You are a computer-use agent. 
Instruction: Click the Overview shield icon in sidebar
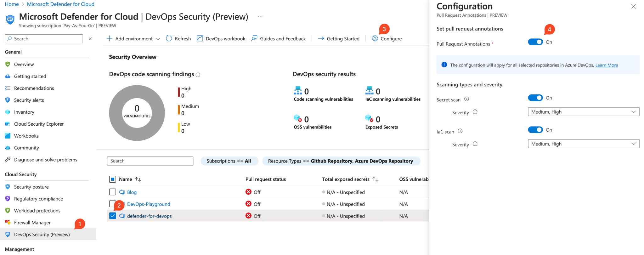[8, 64]
